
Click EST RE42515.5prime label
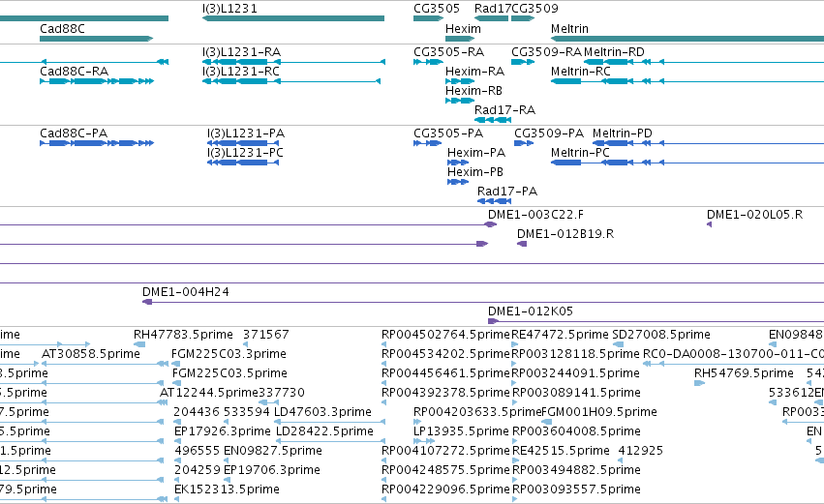tap(561, 452)
